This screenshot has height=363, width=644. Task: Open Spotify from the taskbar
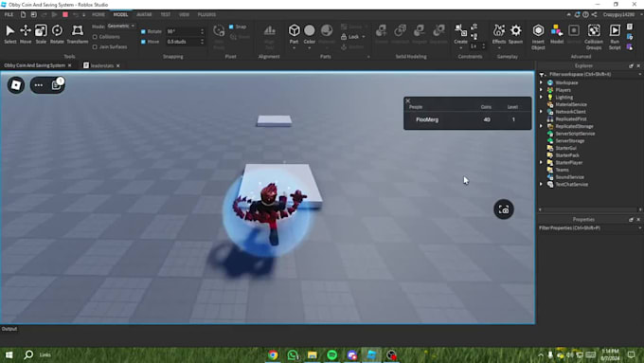point(331,354)
